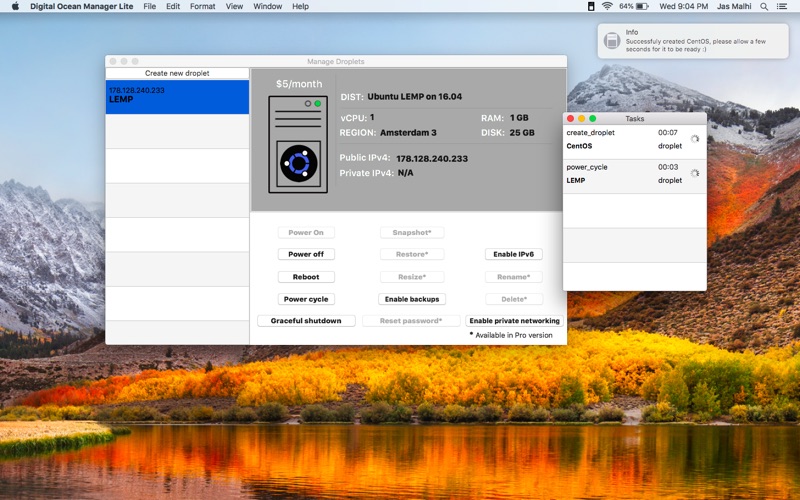
Task: Open the File menu
Action: point(149,6)
